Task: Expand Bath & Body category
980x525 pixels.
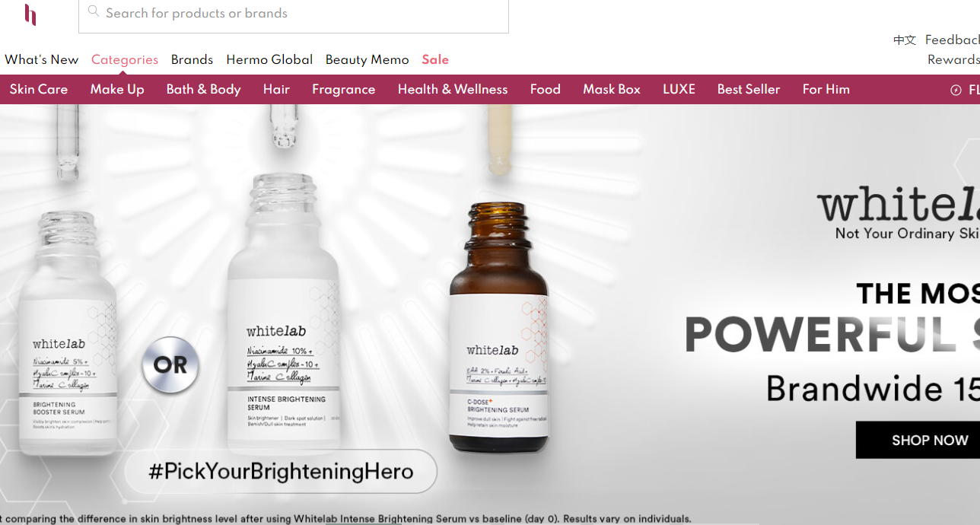Action: click(x=203, y=89)
